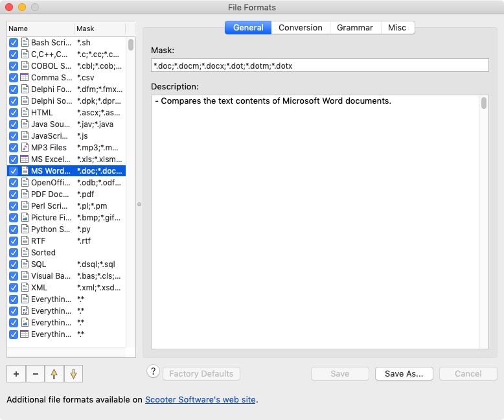Select the MP3 Files format icon
The width and height of the screenshot is (504, 420).
click(25, 148)
